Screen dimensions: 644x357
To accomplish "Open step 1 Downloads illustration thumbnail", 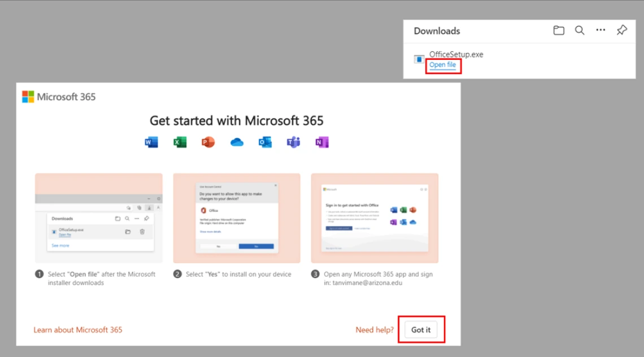I will click(x=98, y=218).
